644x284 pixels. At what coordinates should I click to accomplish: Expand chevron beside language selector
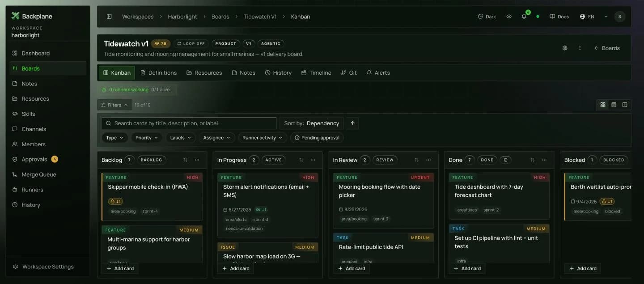coord(606,17)
